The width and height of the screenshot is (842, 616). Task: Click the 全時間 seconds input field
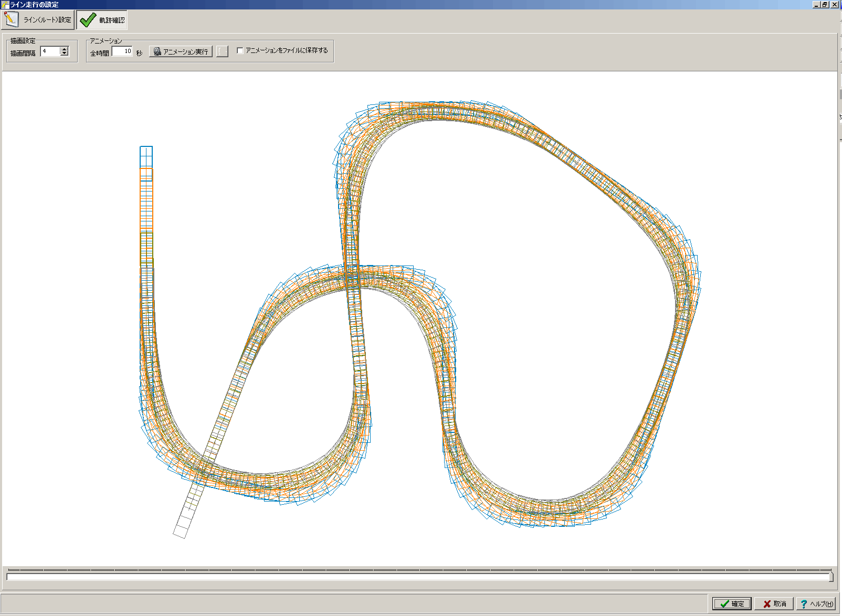(x=122, y=51)
